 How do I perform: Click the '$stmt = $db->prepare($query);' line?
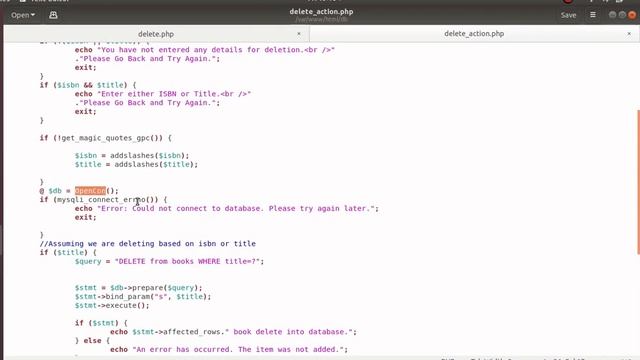coord(138,288)
